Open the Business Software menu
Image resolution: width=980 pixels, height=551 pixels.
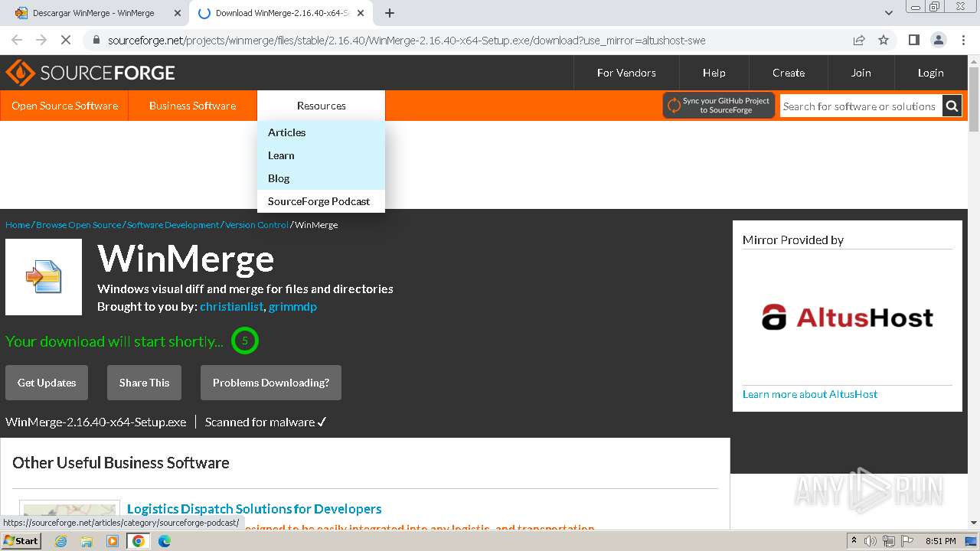click(x=192, y=106)
